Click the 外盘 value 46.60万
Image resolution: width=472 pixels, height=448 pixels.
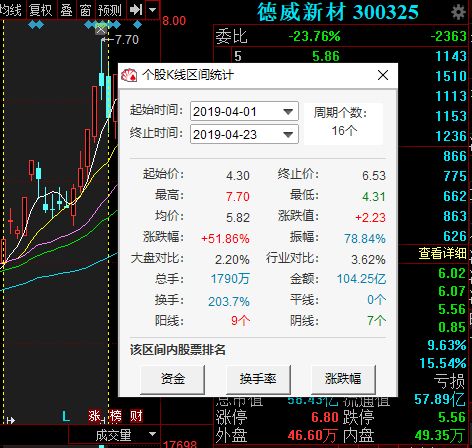[x=312, y=435]
